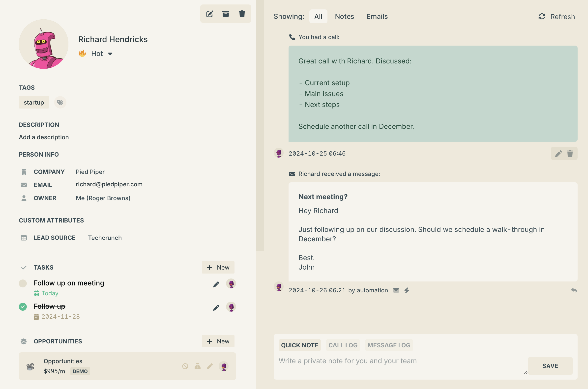Switch to the Notes filter tab

344,17
